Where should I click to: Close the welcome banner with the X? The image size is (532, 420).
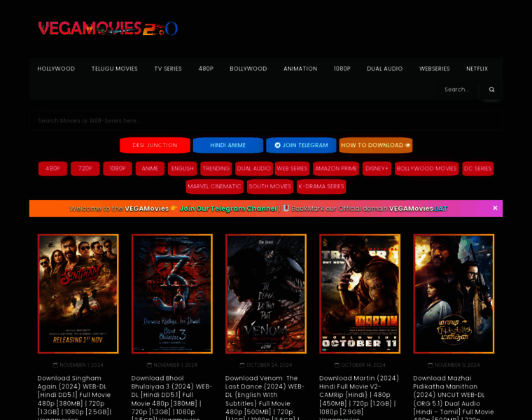[495, 208]
